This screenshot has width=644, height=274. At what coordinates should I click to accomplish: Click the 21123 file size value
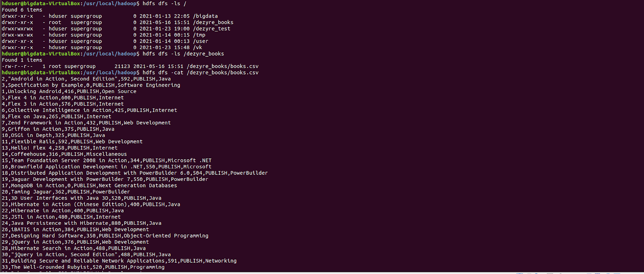pyautogui.click(x=122, y=66)
